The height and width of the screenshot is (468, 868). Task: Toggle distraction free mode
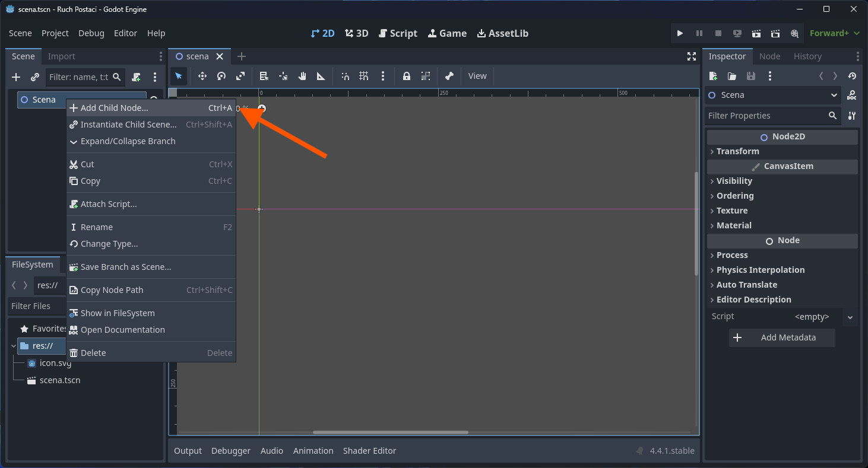pos(692,56)
